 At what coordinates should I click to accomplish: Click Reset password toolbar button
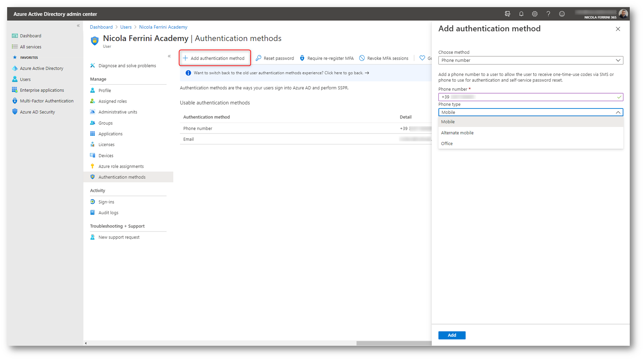point(275,58)
